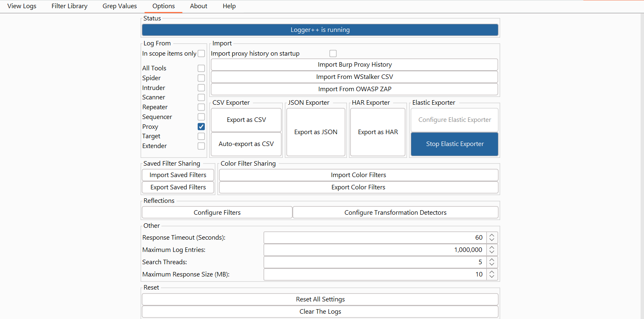Stop the Elastic Exporter

point(454,144)
